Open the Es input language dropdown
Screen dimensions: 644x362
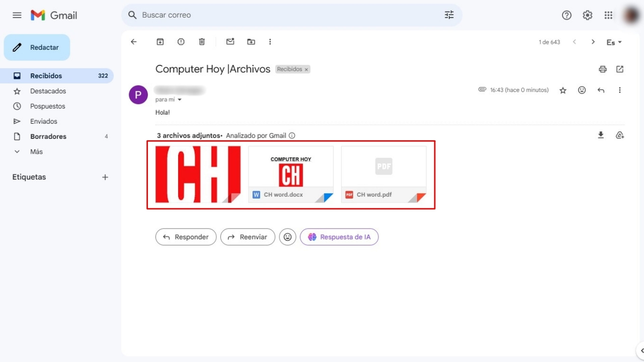pos(614,42)
